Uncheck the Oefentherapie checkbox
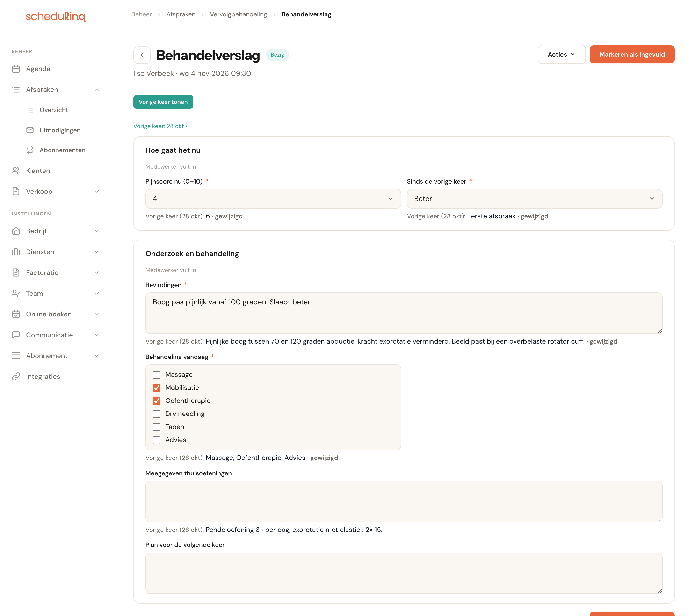The image size is (696, 616). tap(157, 401)
